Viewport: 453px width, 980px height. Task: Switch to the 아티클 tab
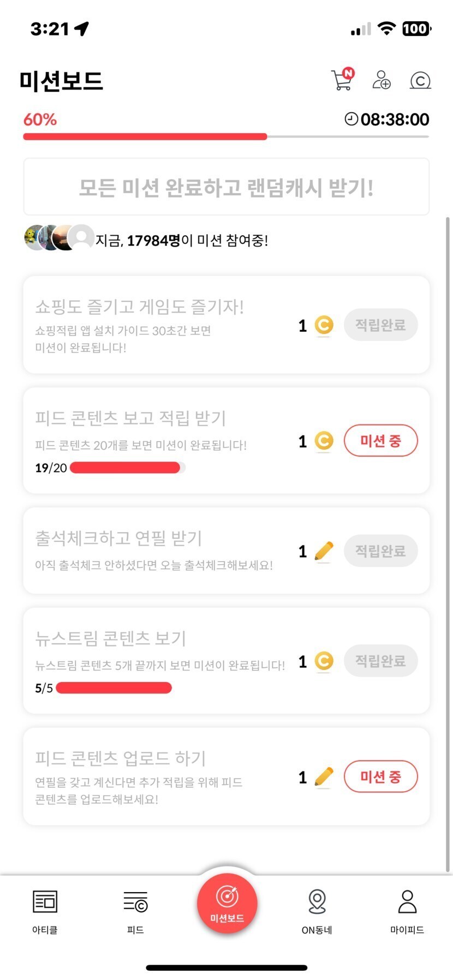coord(45,910)
